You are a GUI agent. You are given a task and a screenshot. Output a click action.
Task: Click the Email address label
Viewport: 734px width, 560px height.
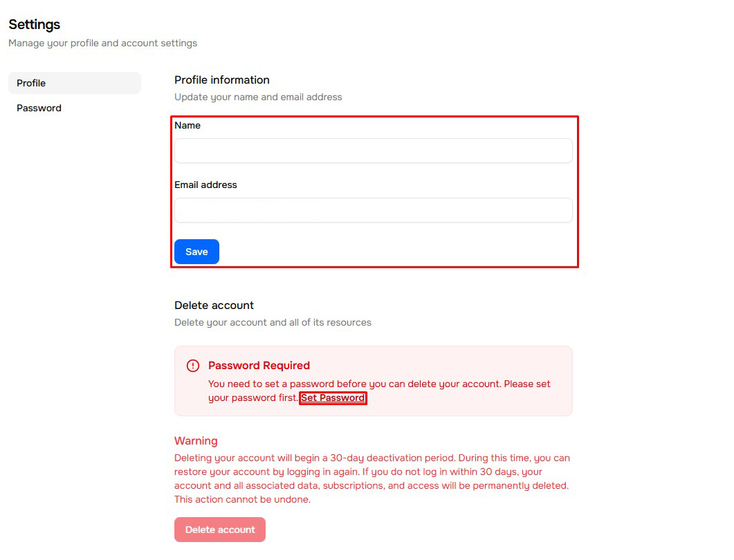pos(205,185)
